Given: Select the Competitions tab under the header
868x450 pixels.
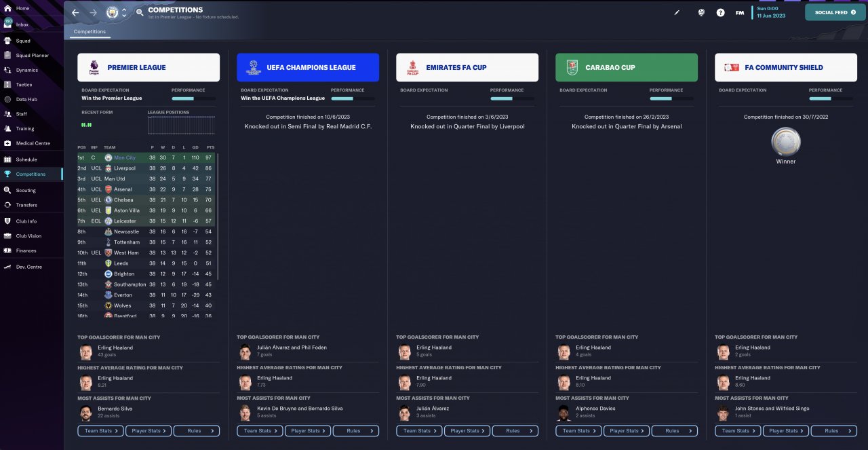Looking at the screenshot, I should 90,31.
